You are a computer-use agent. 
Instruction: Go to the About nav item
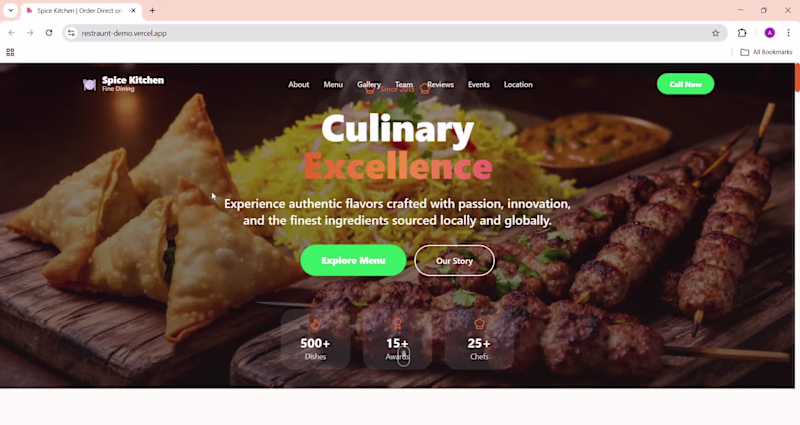click(x=298, y=85)
